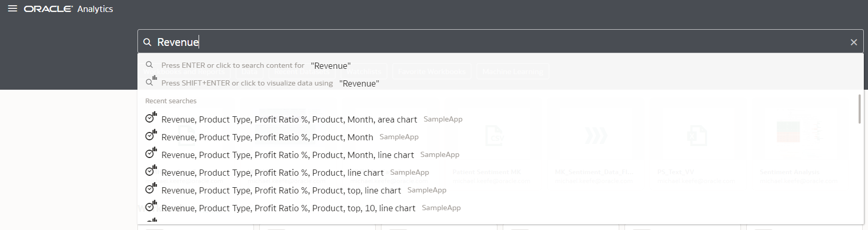Choose visualize data using "Revenue" option
The width and height of the screenshot is (868, 230).
click(270, 83)
